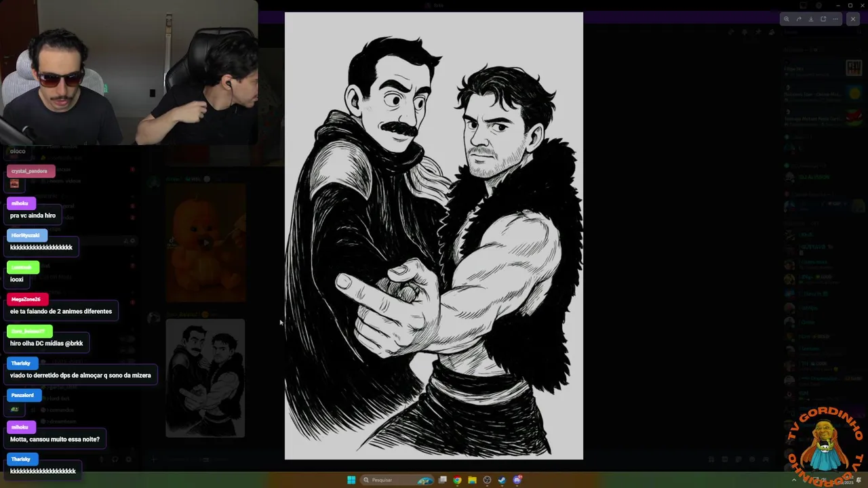Screen dimensions: 868x488
Task: Click chat message "pra vc ainda hiro"
Action: (33, 216)
